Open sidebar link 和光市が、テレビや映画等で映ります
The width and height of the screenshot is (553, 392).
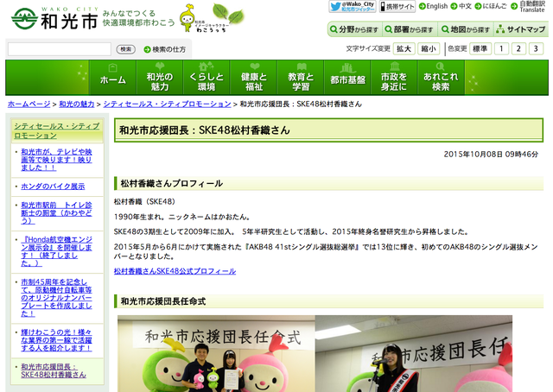[x=56, y=160]
